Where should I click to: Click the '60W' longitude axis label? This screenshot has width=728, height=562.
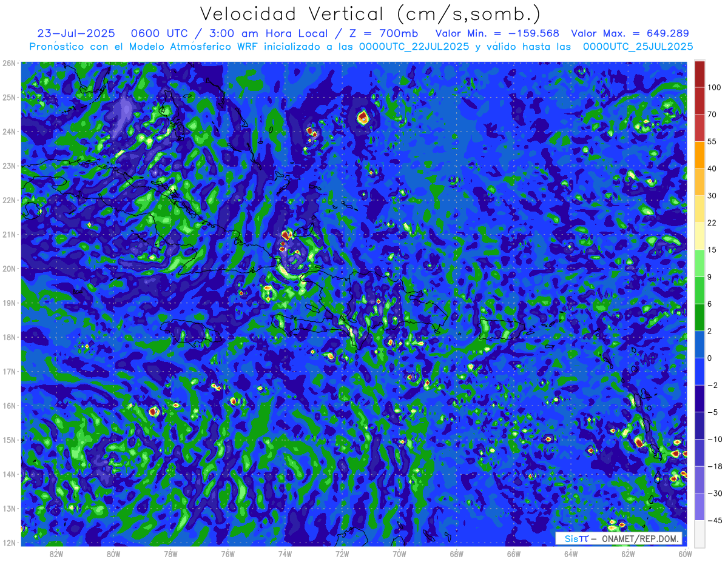(685, 554)
